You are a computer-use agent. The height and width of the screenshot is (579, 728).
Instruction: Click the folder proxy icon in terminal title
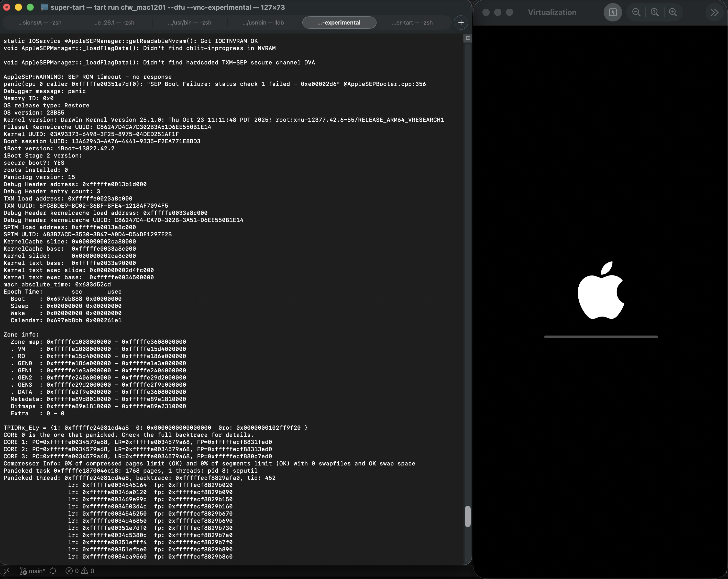coord(44,7)
